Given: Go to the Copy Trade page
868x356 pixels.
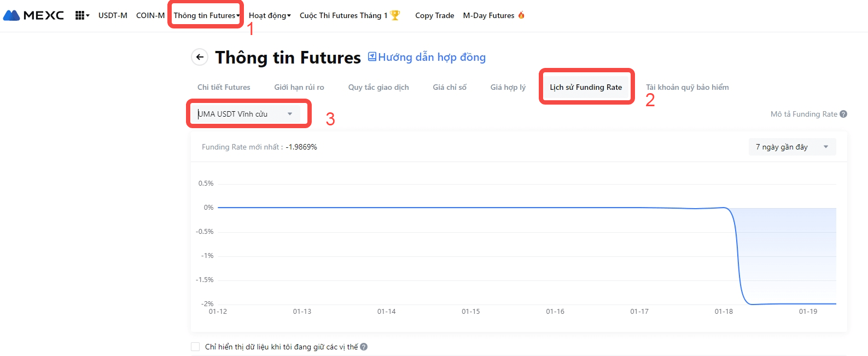Looking at the screenshot, I should click(x=434, y=15).
